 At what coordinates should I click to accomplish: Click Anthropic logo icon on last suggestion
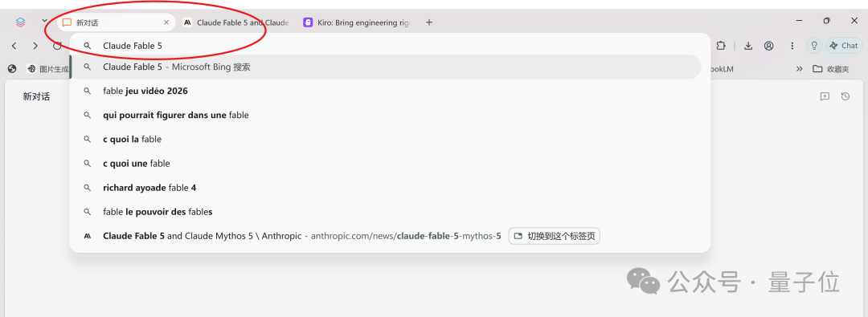point(87,236)
